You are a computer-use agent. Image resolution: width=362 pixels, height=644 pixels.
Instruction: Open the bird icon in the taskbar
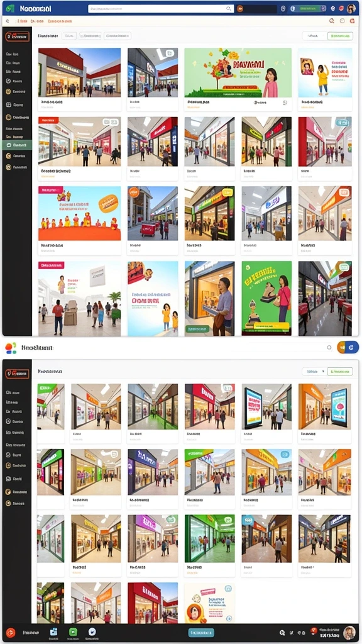92,632
